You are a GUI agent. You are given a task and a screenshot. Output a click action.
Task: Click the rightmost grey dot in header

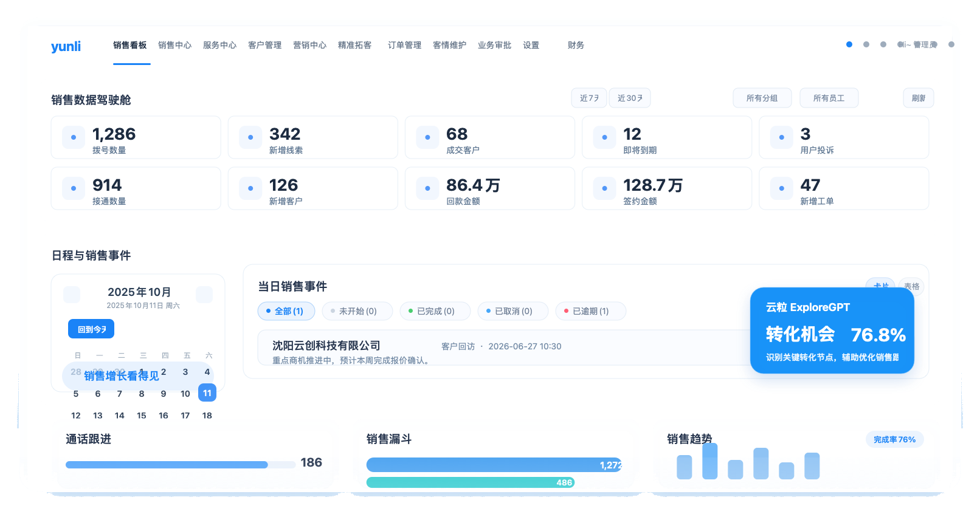pyautogui.click(x=951, y=44)
